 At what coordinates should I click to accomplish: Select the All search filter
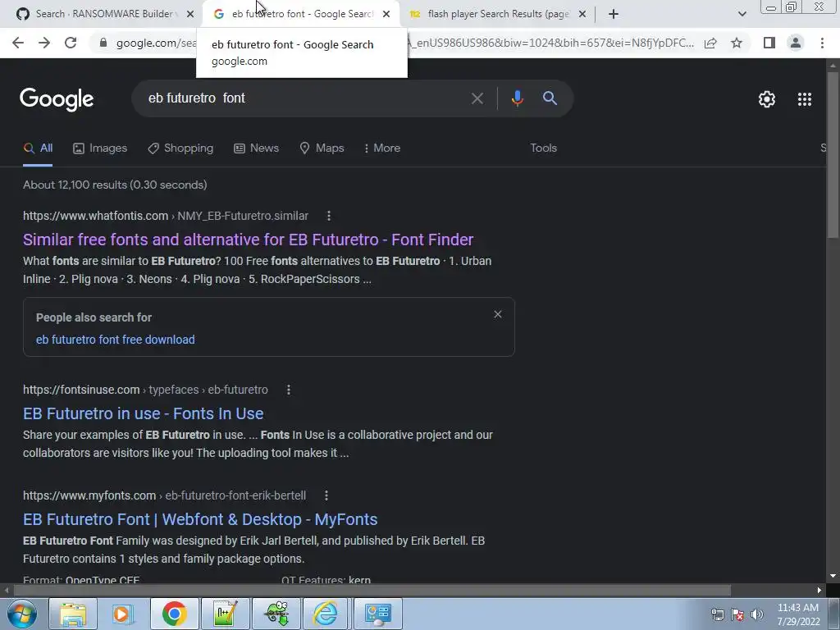click(38, 148)
